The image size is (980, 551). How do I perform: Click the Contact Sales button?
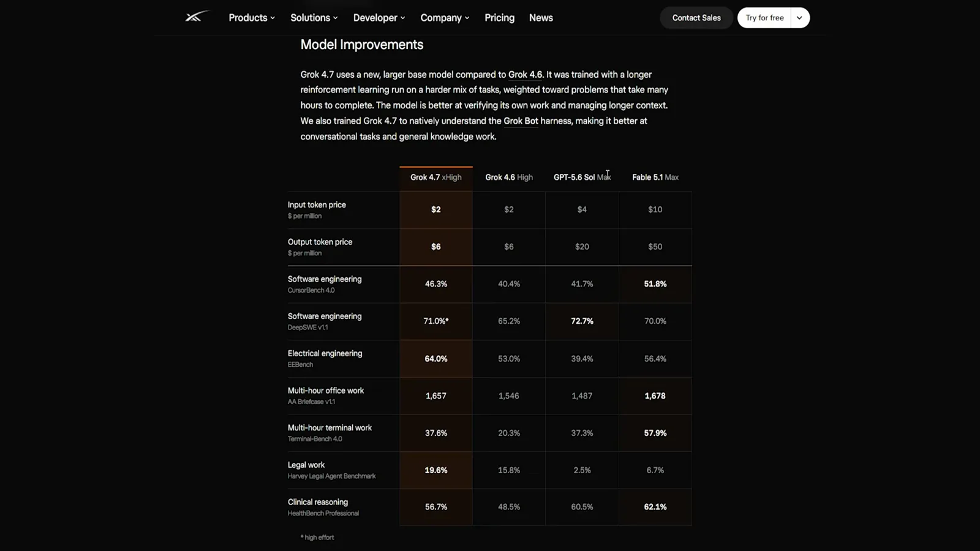pos(696,18)
